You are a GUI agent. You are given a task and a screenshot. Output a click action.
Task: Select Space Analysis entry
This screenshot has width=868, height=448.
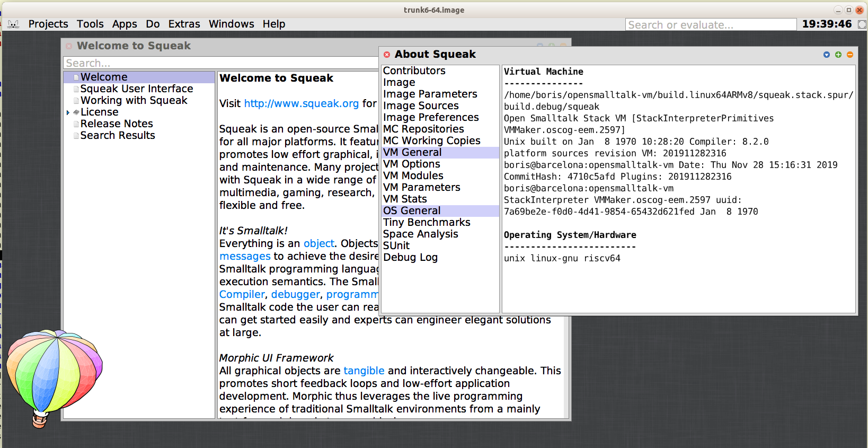coord(440,234)
